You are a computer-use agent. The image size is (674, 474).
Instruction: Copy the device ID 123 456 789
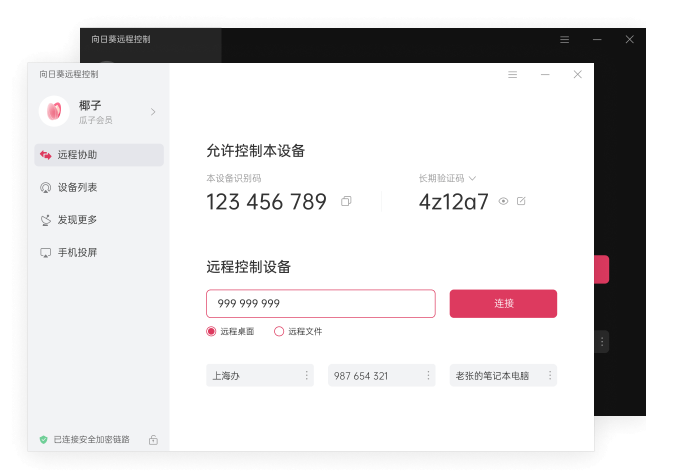346,201
